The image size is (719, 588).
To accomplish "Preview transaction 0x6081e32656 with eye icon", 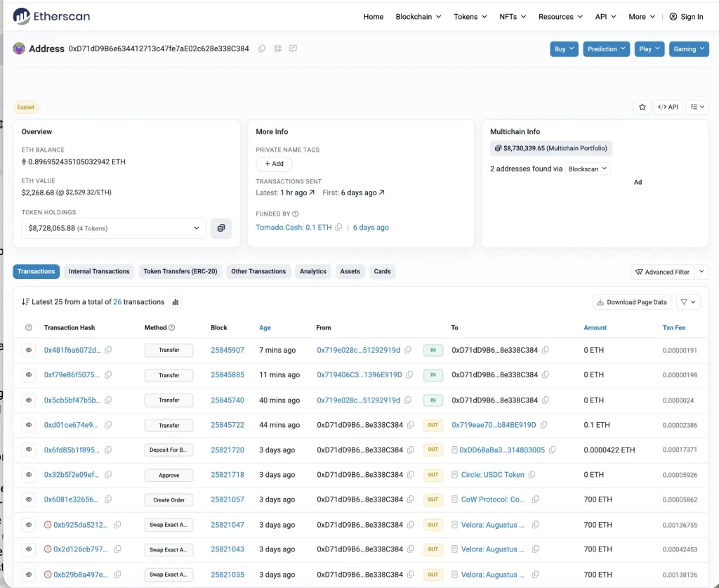I will click(x=28, y=499).
